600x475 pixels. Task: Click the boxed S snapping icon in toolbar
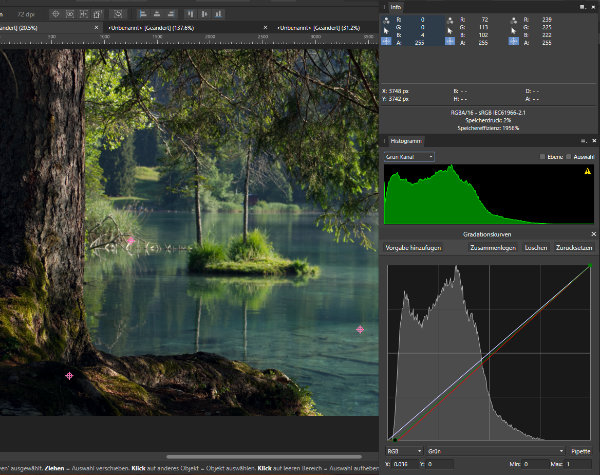(x=118, y=14)
